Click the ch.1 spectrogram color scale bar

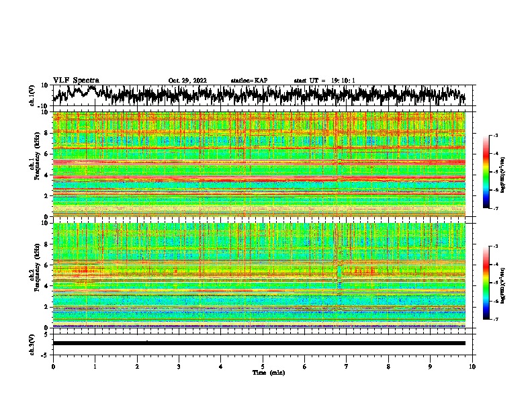(x=486, y=172)
